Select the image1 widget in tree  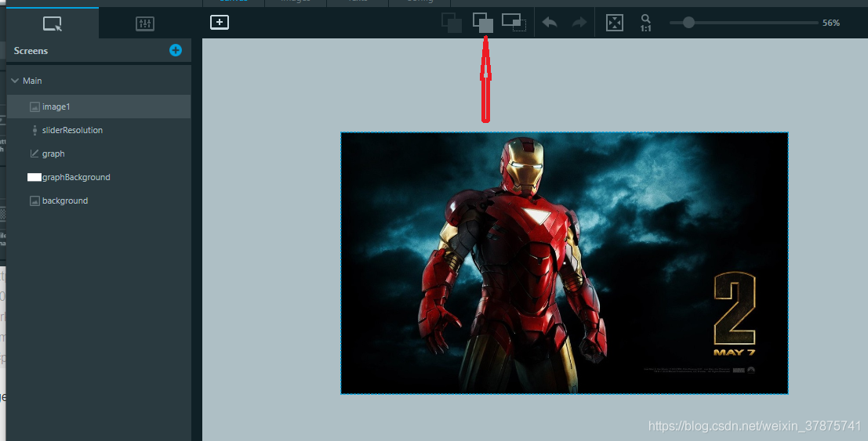click(99, 107)
